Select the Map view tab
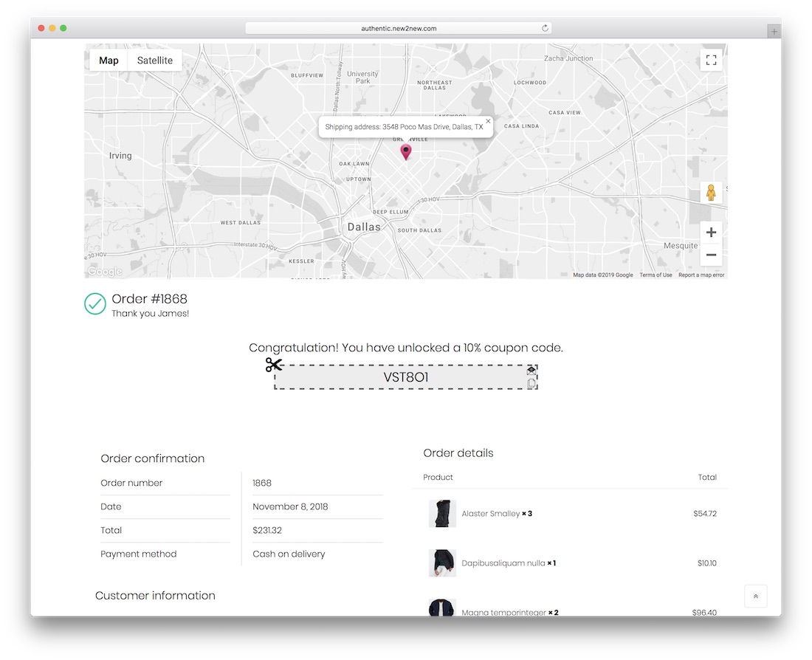Image resolution: width=812 pixels, height=660 pixels. pos(109,61)
